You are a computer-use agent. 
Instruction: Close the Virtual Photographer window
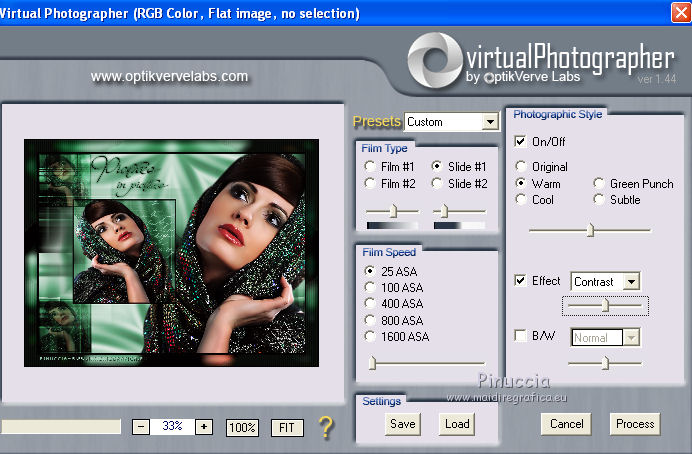681,12
